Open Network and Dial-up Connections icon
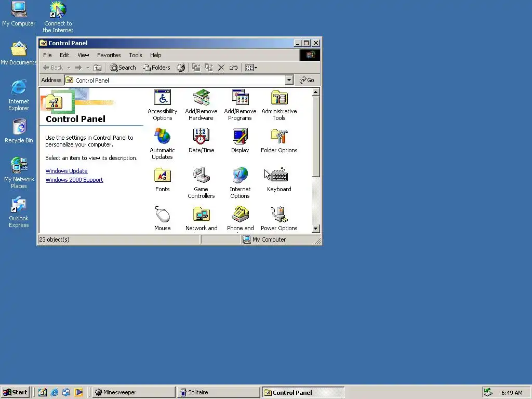Viewport: 532px width, 399px height. pos(201,219)
